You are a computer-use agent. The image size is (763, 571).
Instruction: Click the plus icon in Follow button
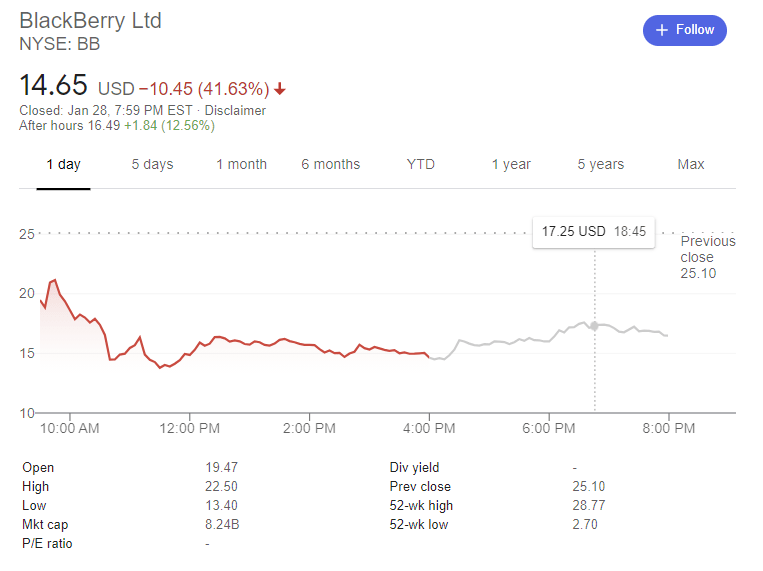[x=661, y=30]
